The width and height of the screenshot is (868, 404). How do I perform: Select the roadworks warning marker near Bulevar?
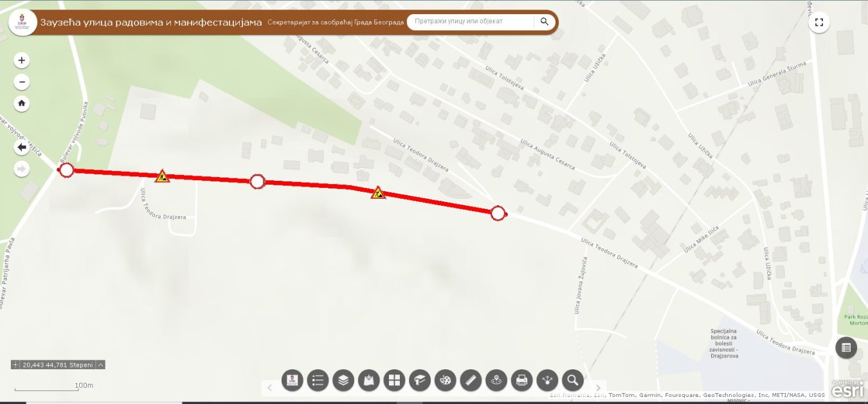(162, 176)
